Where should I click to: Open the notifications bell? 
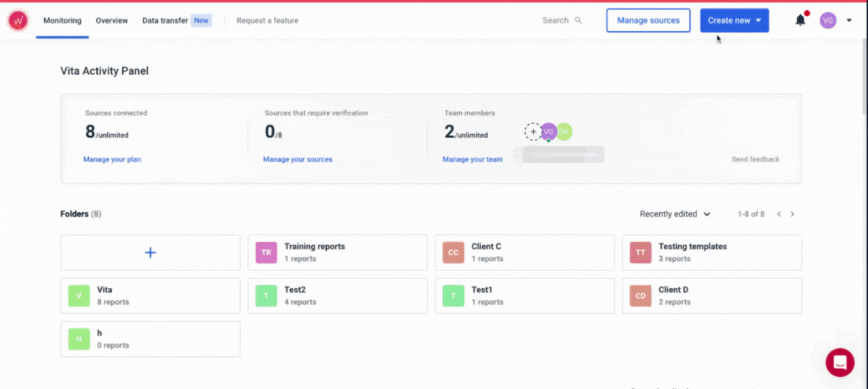pyautogui.click(x=800, y=20)
